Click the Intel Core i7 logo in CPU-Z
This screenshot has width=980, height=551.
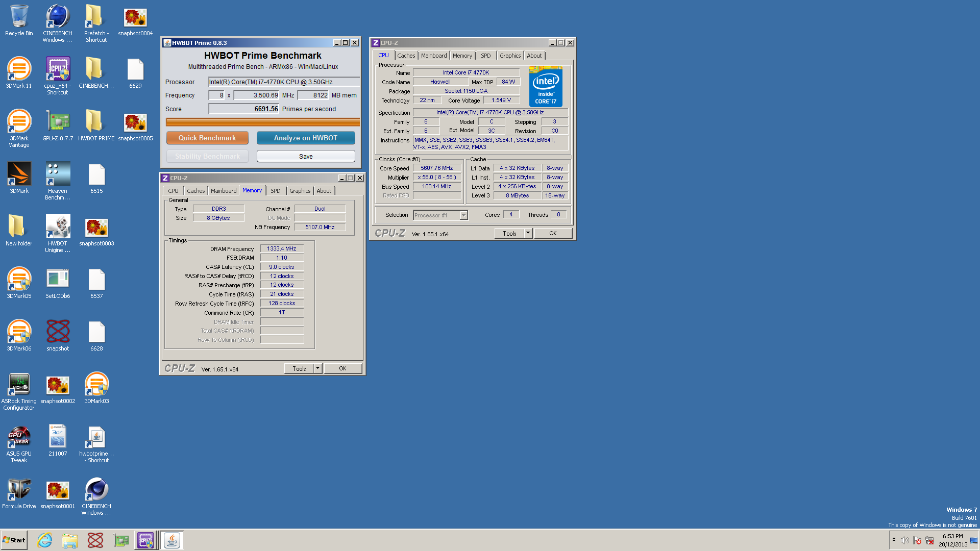pyautogui.click(x=546, y=87)
